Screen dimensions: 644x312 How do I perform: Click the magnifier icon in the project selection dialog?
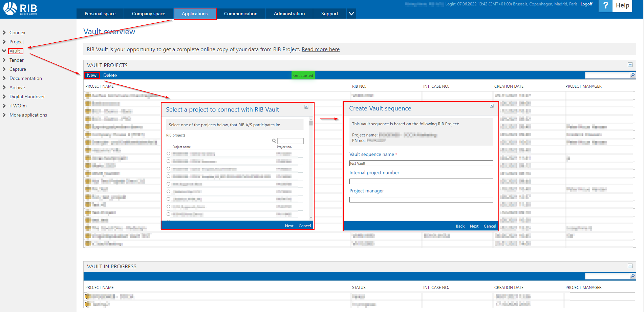(x=274, y=141)
